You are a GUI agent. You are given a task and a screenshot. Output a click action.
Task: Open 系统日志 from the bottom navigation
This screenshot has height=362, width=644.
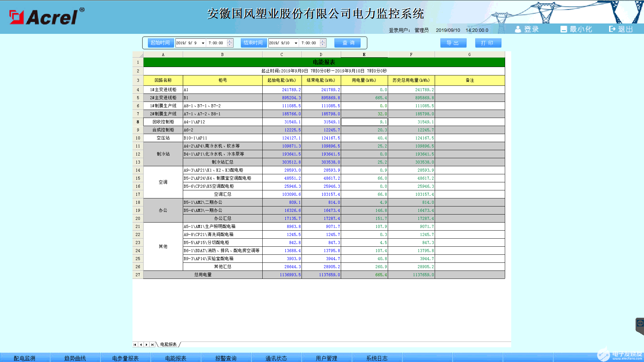377,358
